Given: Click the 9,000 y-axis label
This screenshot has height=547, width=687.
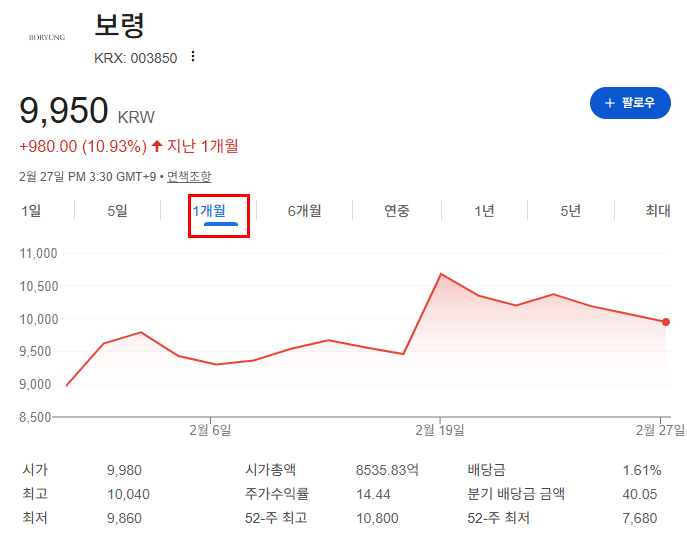Looking at the screenshot, I should tap(35, 384).
